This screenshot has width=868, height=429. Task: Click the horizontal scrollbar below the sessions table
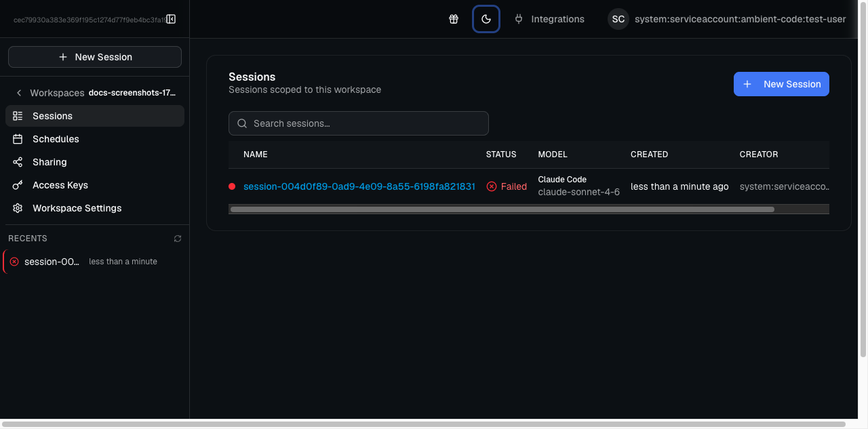(502, 209)
